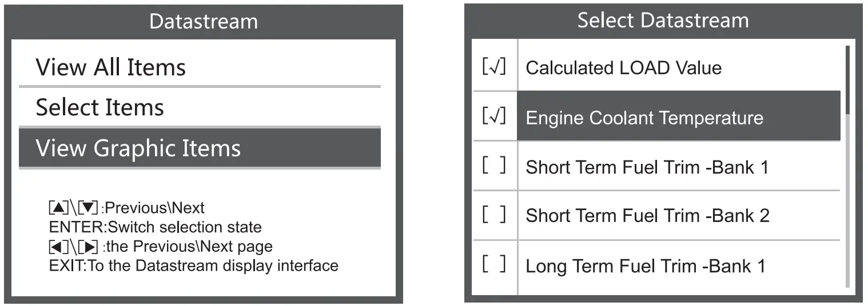Click the EXIT to Datastream display interface hint

pyautogui.click(x=194, y=265)
